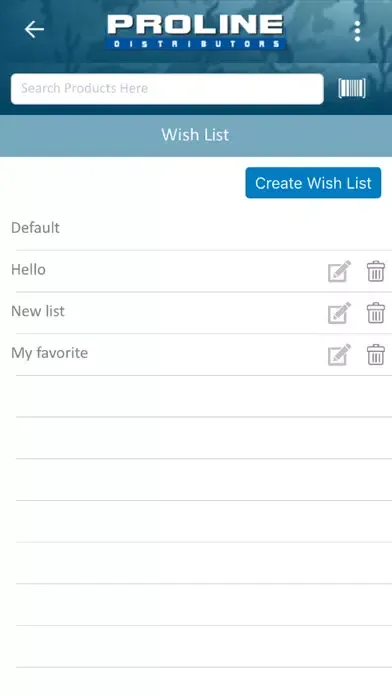The image size is (392, 696).
Task: Click the Create Wish List button
Action: point(313,183)
